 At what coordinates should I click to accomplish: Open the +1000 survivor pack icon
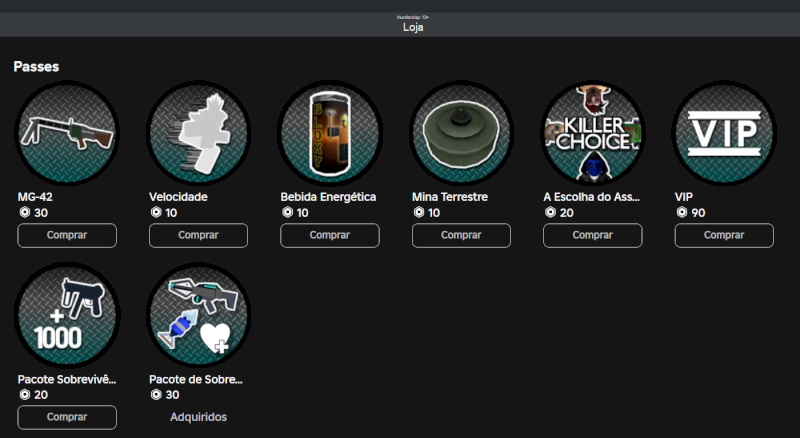coord(67,315)
